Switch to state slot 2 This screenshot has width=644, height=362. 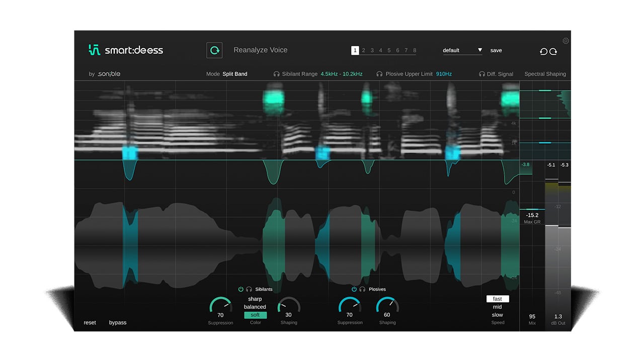(x=363, y=50)
